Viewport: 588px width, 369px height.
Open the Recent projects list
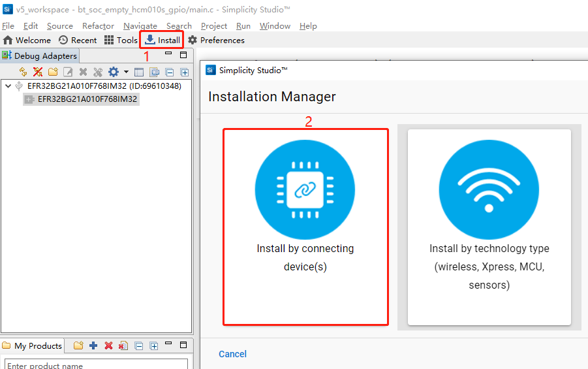[x=78, y=40]
